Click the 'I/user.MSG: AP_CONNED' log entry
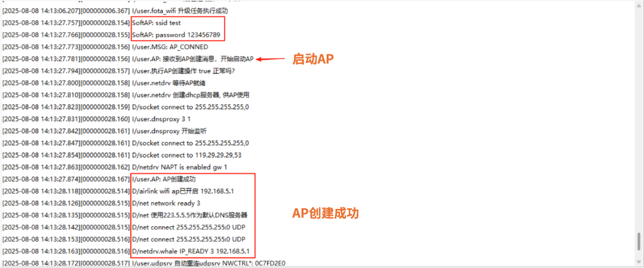The image size is (644, 268). (x=105, y=47)
